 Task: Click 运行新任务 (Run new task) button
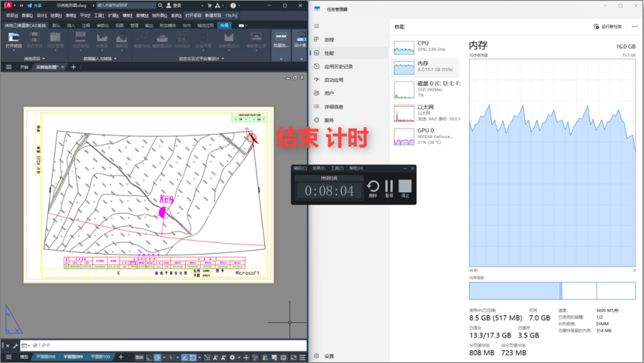(x=608, y=26)
